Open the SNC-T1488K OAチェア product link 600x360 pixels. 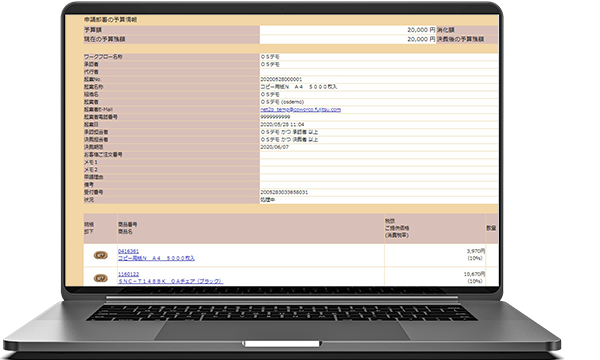(170, 281)
